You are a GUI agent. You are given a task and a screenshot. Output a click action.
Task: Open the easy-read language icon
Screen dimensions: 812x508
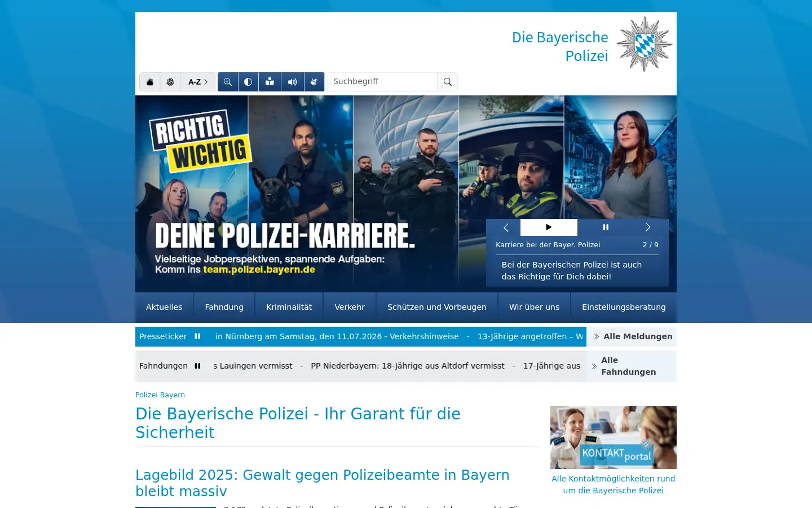pos(270,82)
